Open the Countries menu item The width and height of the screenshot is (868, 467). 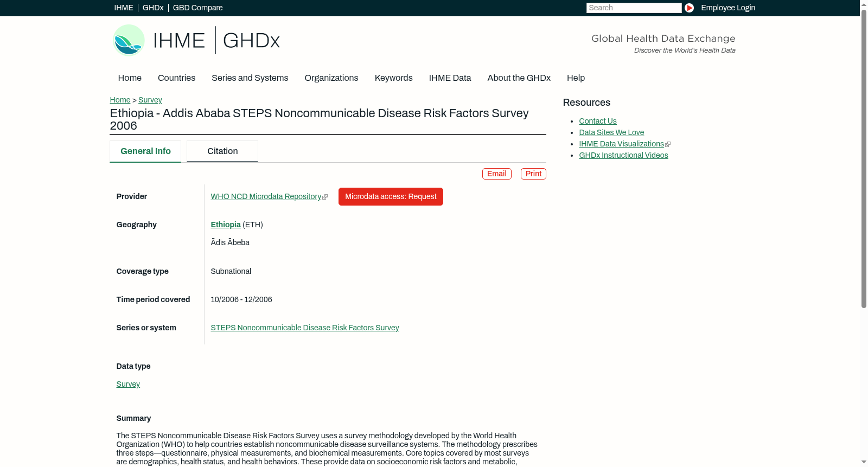click(176, 78)
